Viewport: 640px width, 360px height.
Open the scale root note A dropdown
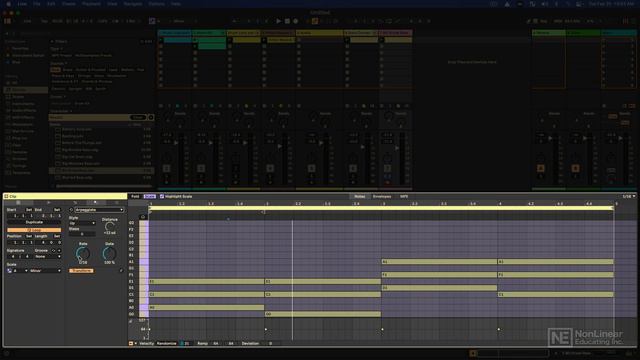(x=20, y=271)
